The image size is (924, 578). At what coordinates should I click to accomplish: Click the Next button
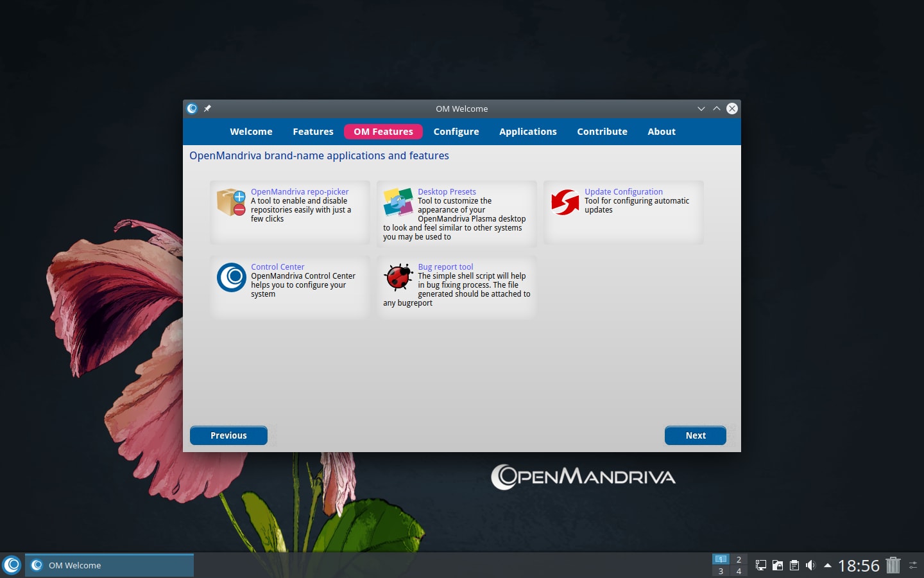696,435
